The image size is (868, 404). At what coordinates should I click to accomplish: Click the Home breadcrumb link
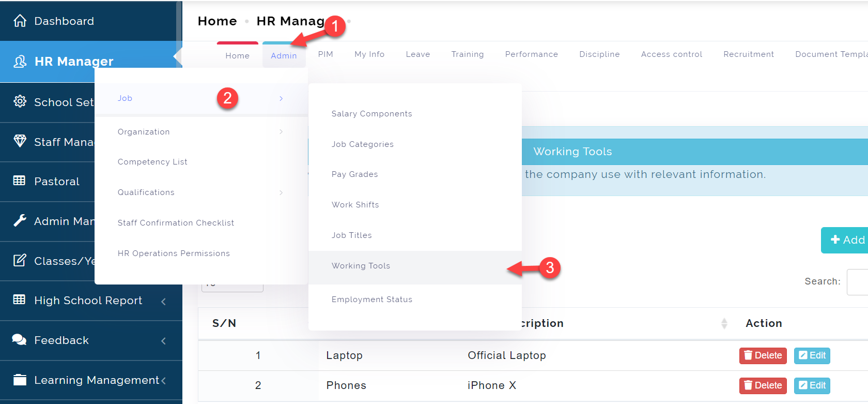point(217,21)
